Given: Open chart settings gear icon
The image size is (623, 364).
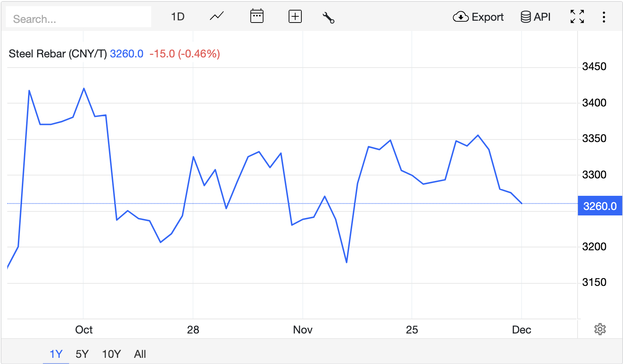Looking at the screenshot, I should click(600, 329).
